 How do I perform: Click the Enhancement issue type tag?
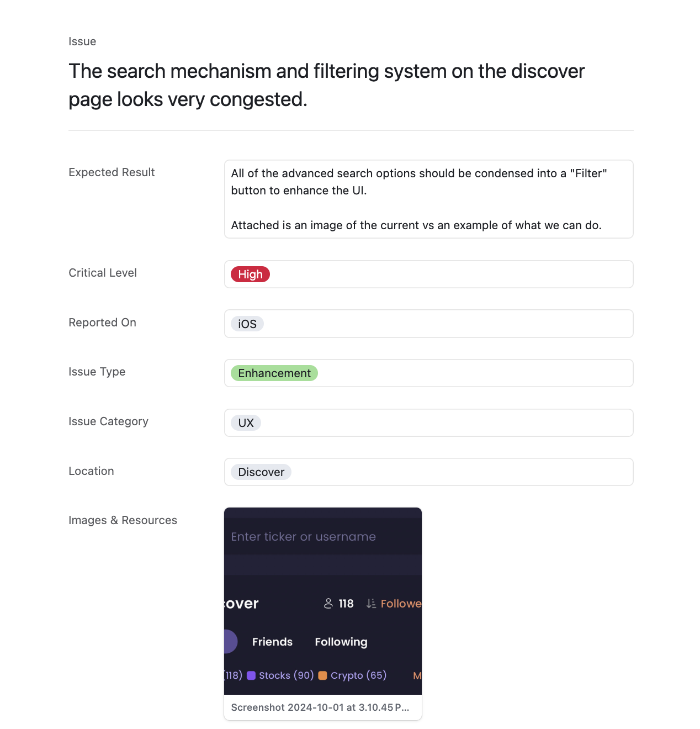click(274, 373)
